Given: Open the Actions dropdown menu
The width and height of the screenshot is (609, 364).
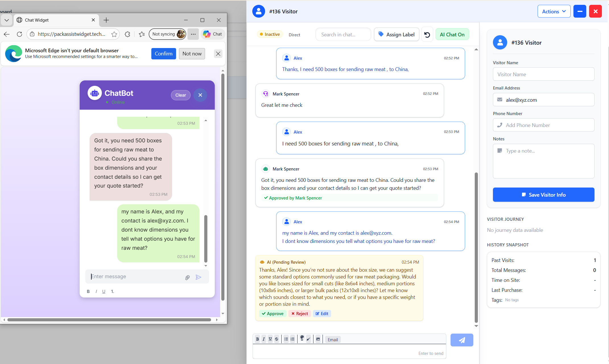Looking at the screenshot, I should pyautogui.click(x=554, y=11).
